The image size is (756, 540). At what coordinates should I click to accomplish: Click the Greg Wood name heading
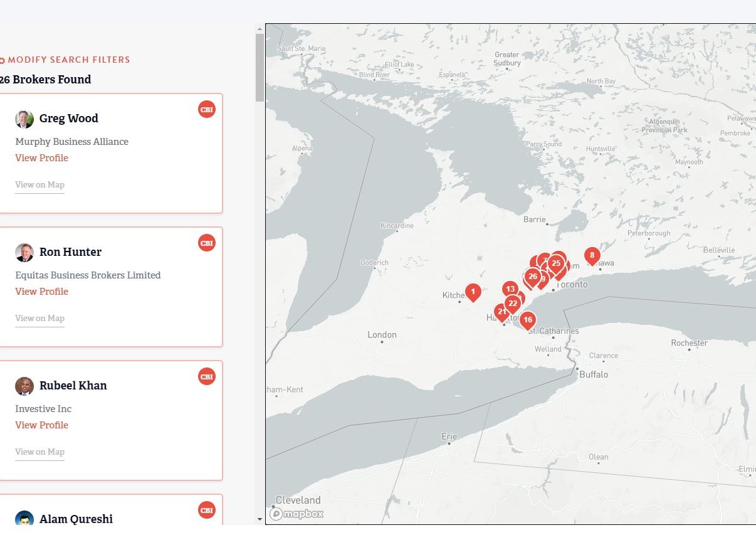click(69, 119)
